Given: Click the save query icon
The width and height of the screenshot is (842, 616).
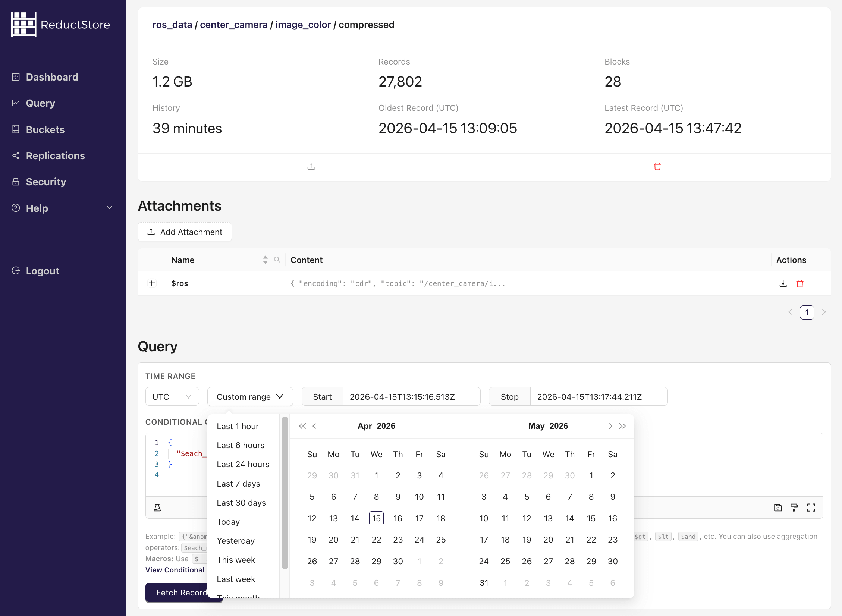Looking at the screenshot, I should [778, 507].
